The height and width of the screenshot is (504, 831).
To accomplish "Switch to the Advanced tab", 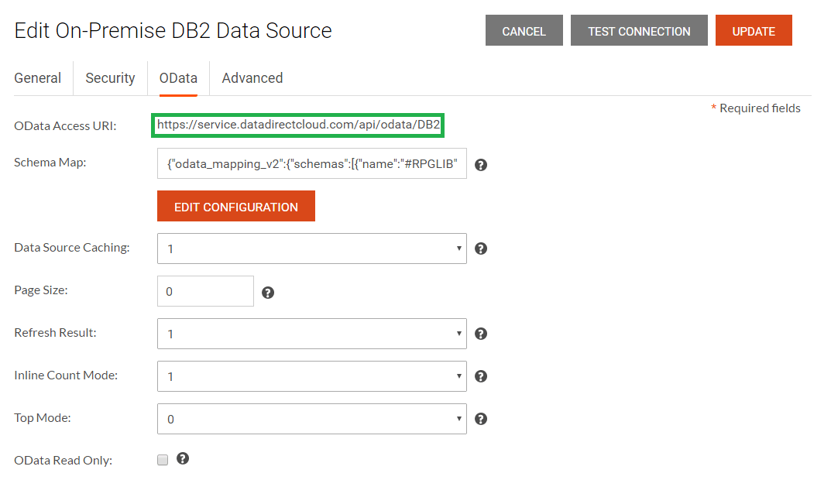I will 252,78.
